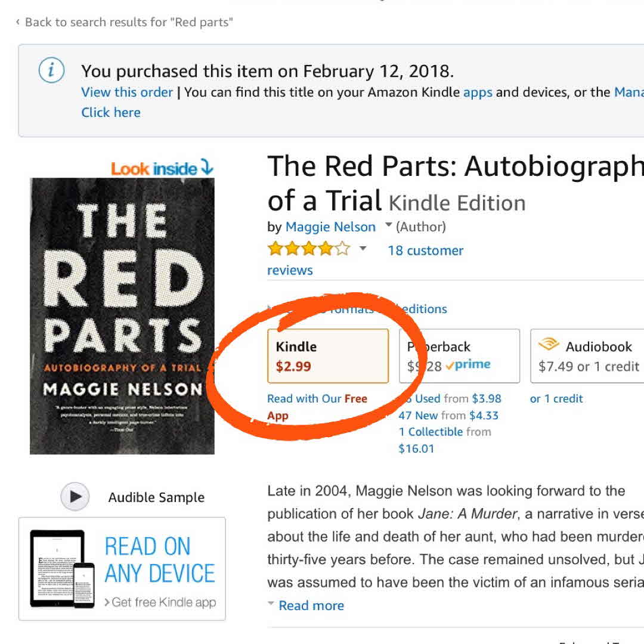
Task: Expand the star rating dropdown
Action: [363, 249]
